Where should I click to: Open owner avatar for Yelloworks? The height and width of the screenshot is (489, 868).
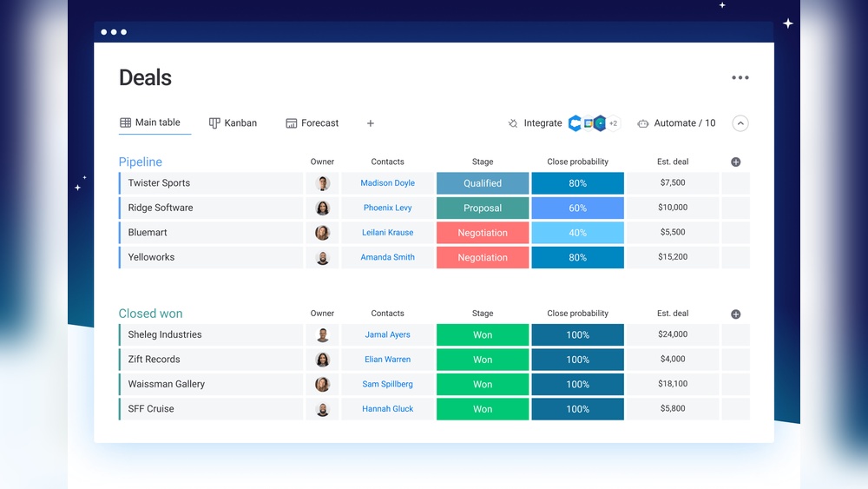[323, 257]
